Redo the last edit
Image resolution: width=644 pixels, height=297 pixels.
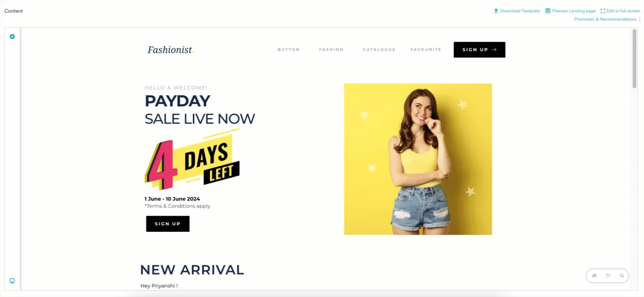621,276
